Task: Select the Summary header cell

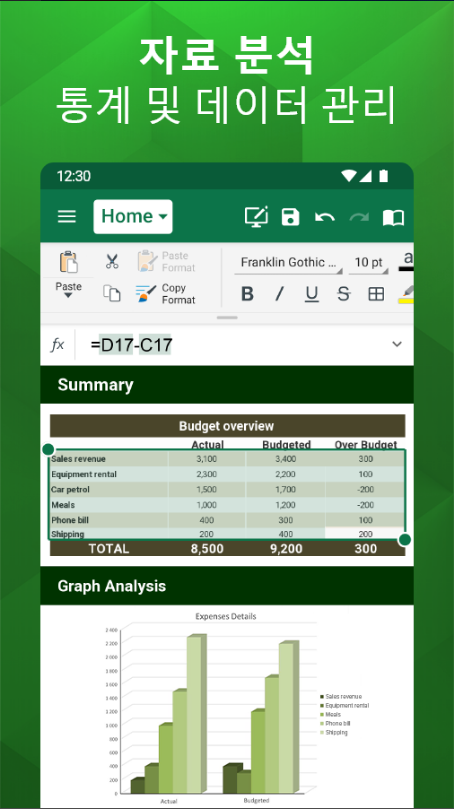Action: coord(227,385)
